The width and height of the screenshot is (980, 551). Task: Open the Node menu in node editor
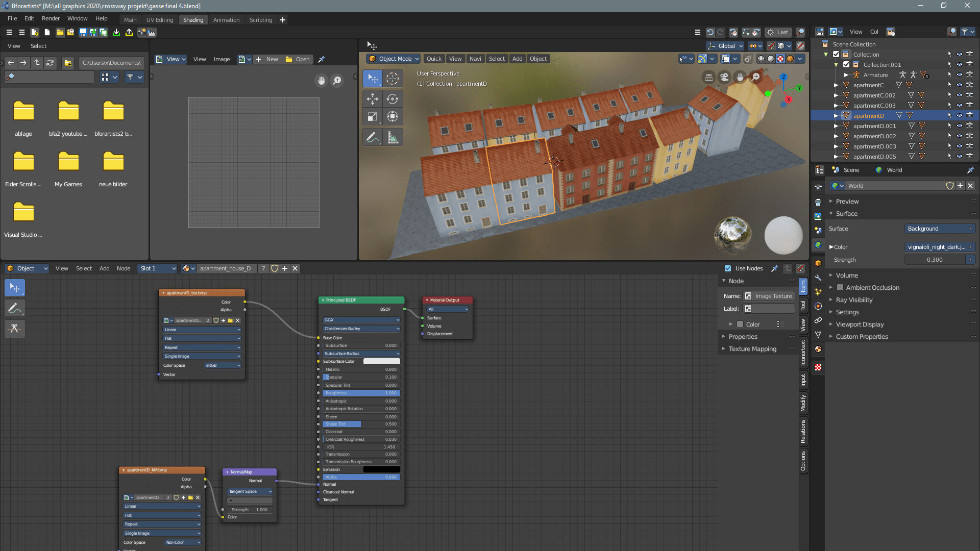[124, 268]
